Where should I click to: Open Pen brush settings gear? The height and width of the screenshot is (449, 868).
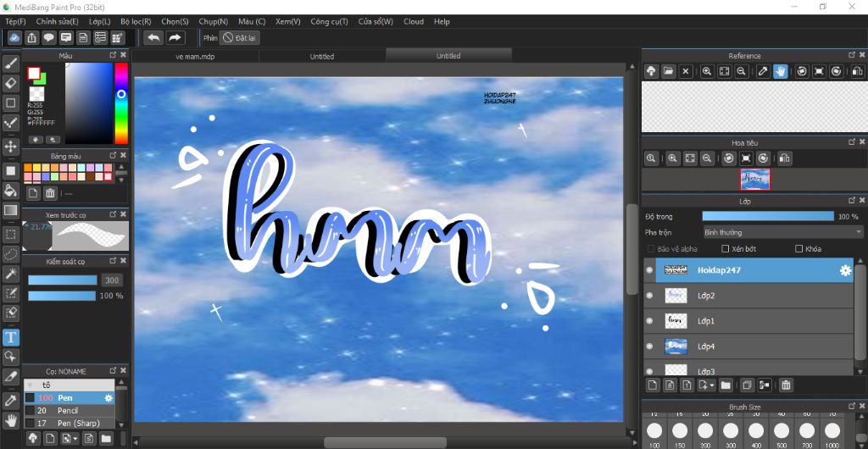click(x=108, y=398)
